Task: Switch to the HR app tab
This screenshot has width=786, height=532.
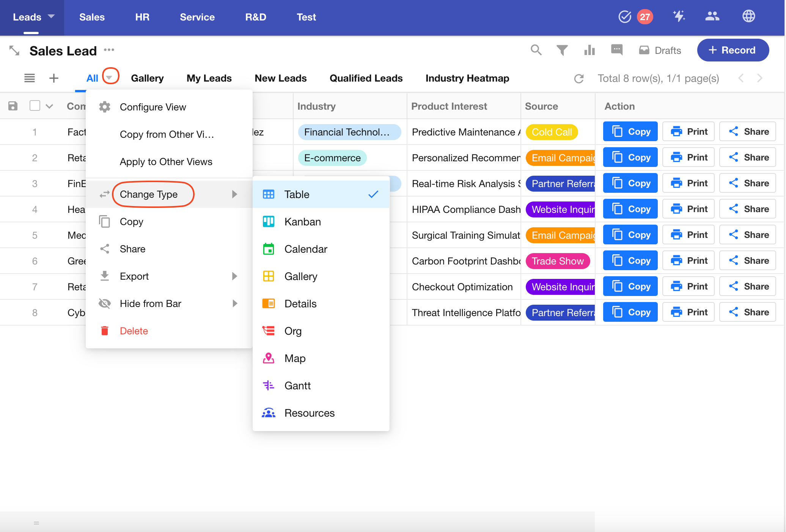Action: pos(142,17)
